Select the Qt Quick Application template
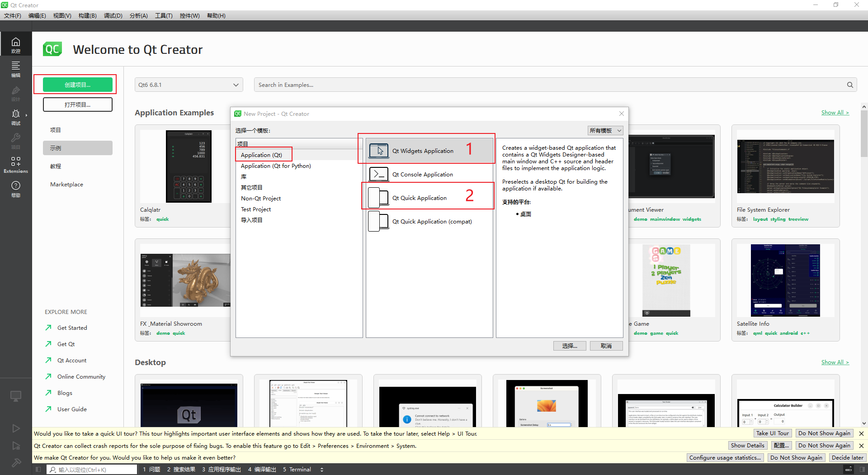868x475 pixels. [419, 198]
